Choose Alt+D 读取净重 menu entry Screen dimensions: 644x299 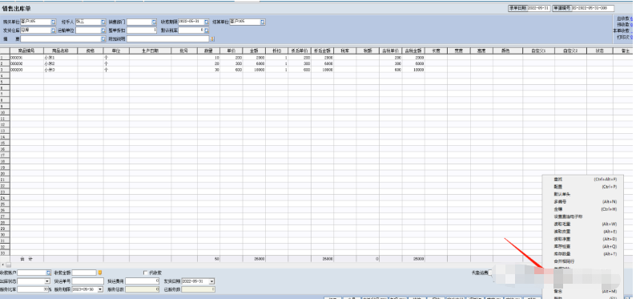[x=583, y=239]
